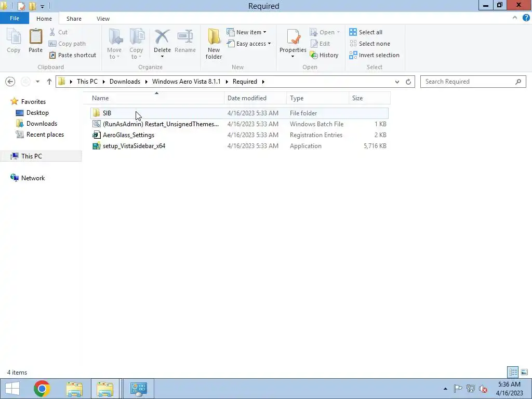Open the Help question mark icon
This screenshot has height=399, width=532.
526,18
